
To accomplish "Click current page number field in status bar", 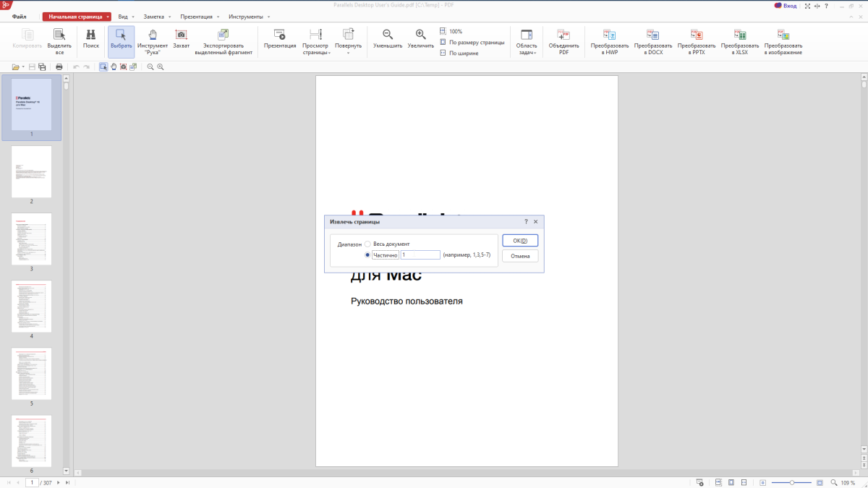I will 31,482.
